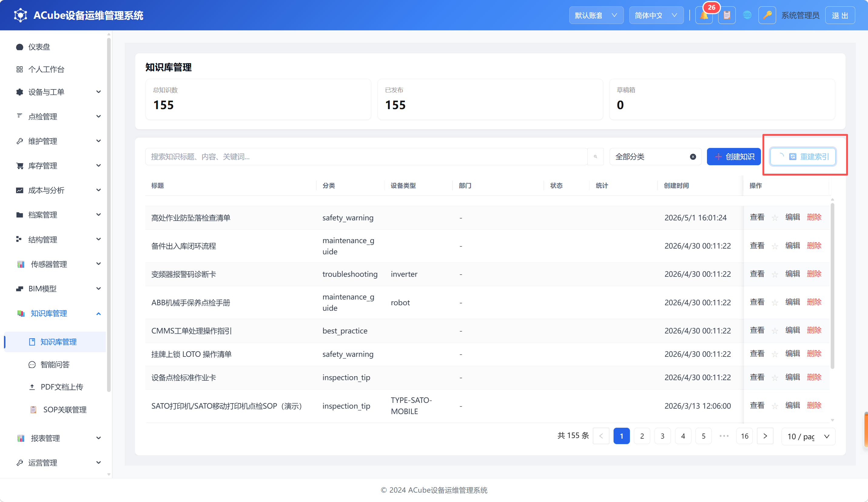Expand 运营管理 sidebar menu
Screen dimensions: 868x502
click(55, 463)
